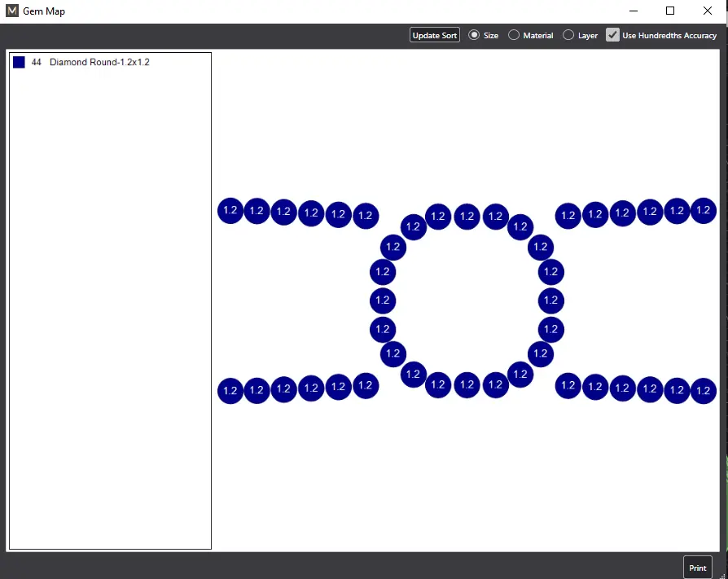Select the Size sort radio button
The width and height of the screenshot is (728, 579).
(474, 35)
